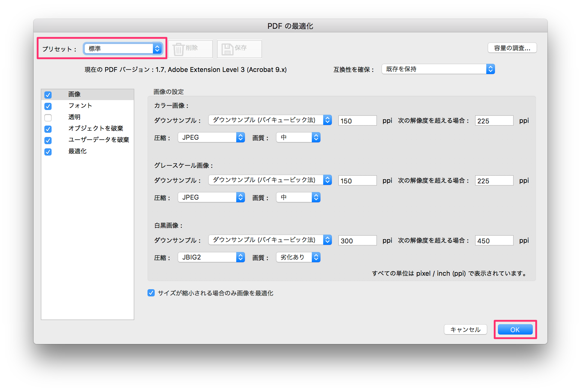Open the color image quality dropdown
The height and width of the screenshot is (392, 581).
pyautogui.click(x=298, y=138)
